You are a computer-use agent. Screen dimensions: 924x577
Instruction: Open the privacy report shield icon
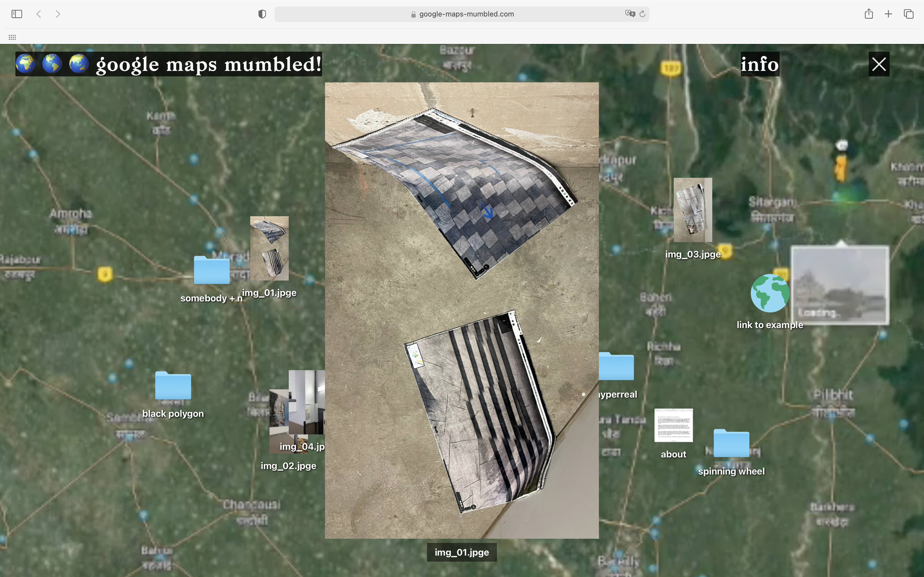coord(262,14)
